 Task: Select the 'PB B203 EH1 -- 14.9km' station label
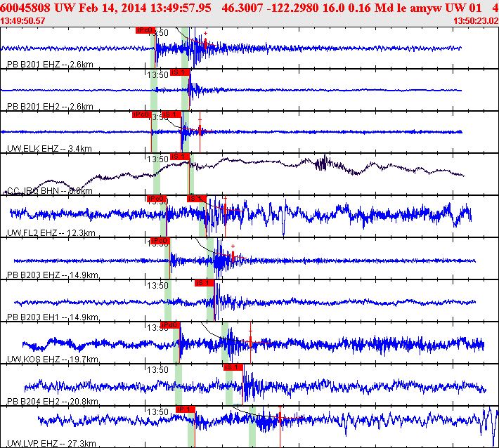(x=53, y=317)
